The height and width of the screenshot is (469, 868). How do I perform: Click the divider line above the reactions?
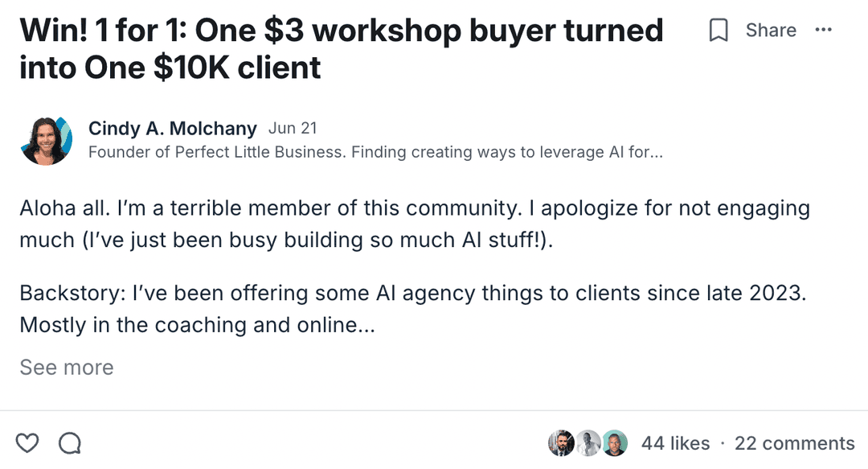click(x=434, y=410)
